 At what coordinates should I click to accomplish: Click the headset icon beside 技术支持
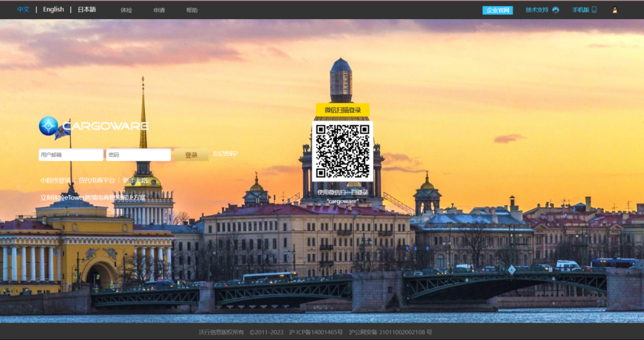coord(556,10)
